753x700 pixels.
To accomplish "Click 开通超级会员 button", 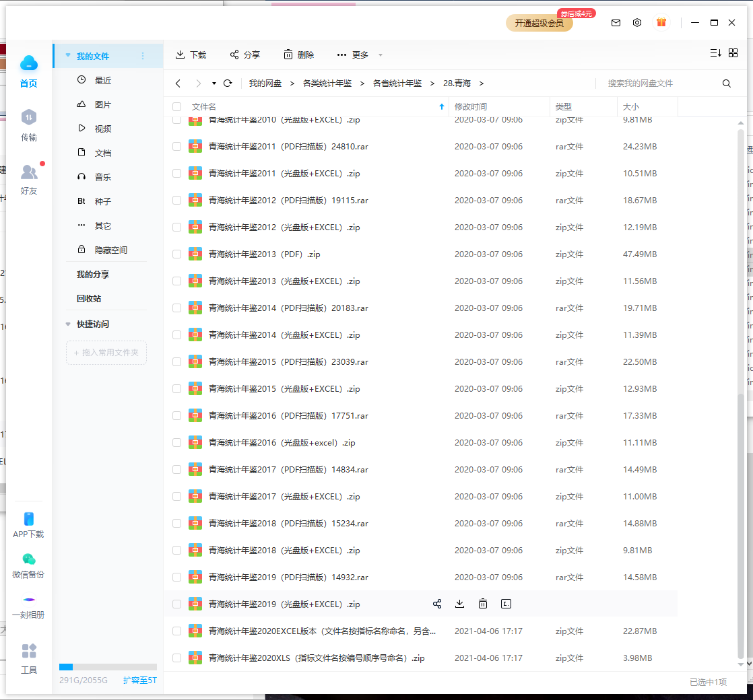I will pyautogui.click(x=539, y=23).
